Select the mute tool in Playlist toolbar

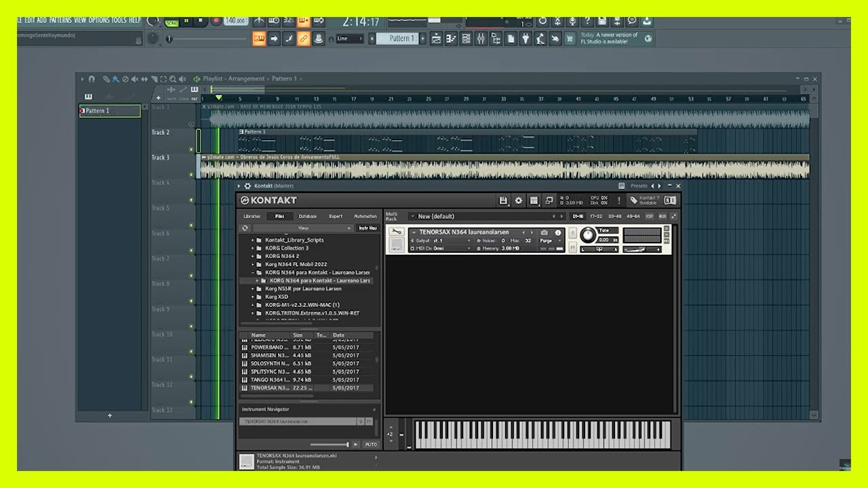click(134, 79)
